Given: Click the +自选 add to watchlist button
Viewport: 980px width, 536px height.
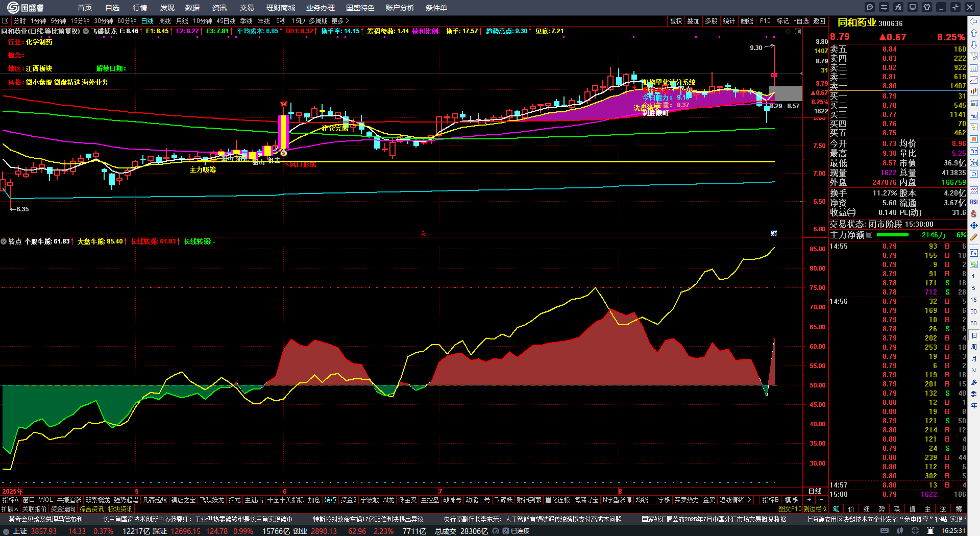Looking at the screenshot, I should coord(801,21).
